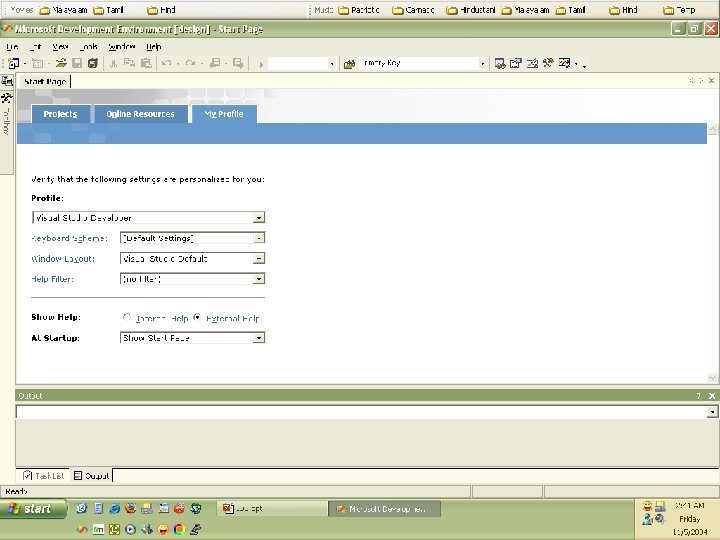Open the New Project icon's dropdown arrow
Image resolution: width=720 pixels, height=540 pixels.
pyautogui.click(x=24, y=63)
